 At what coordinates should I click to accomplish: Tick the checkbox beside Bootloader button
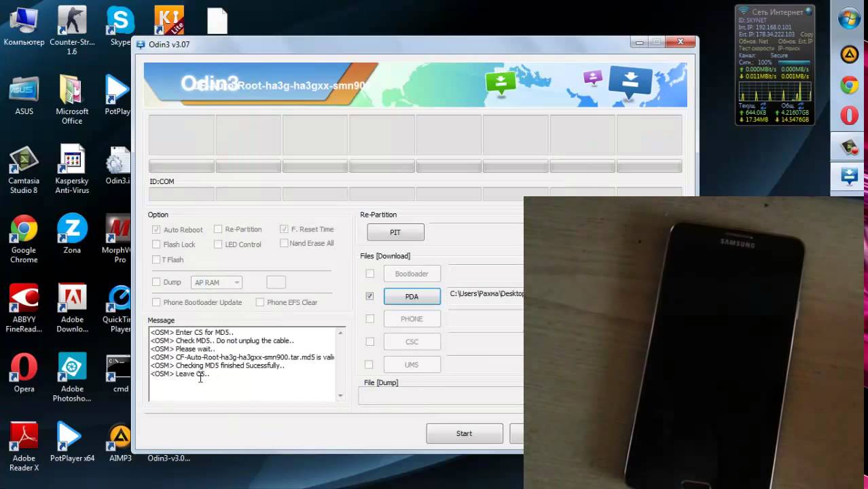tap(369, 274)
